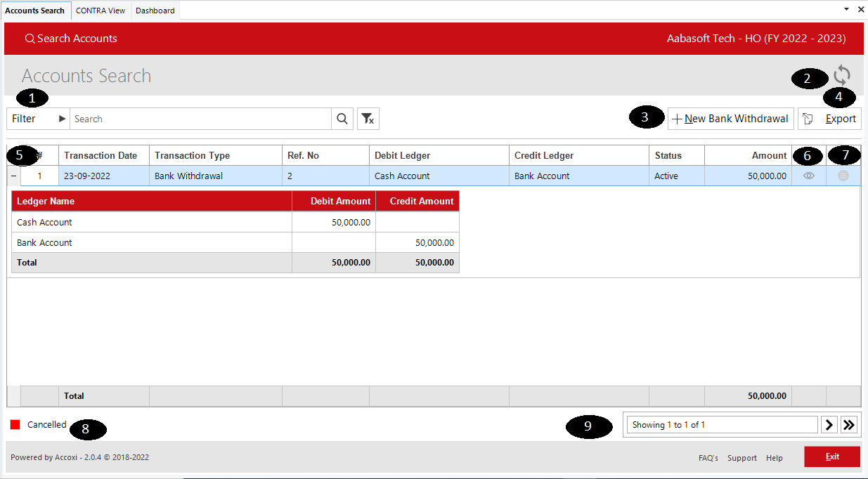Click the Export button
The image size is (868, 479).
(x=829, y=119)
